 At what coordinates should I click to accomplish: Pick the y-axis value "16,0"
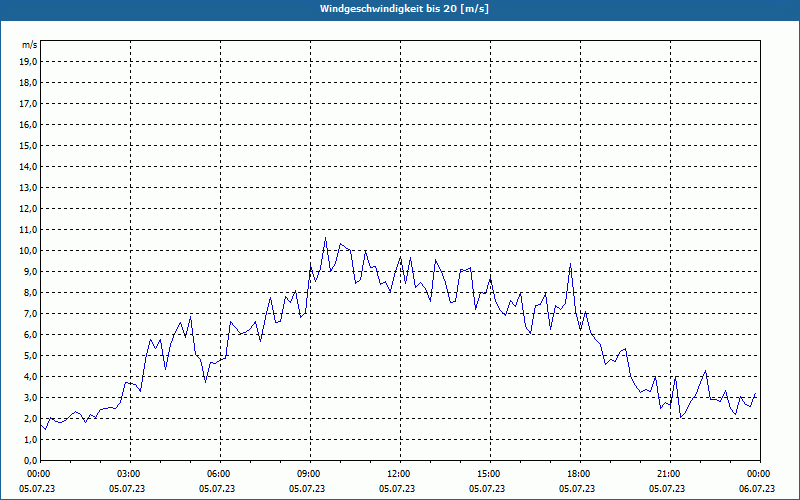click(x=28, y=124)
